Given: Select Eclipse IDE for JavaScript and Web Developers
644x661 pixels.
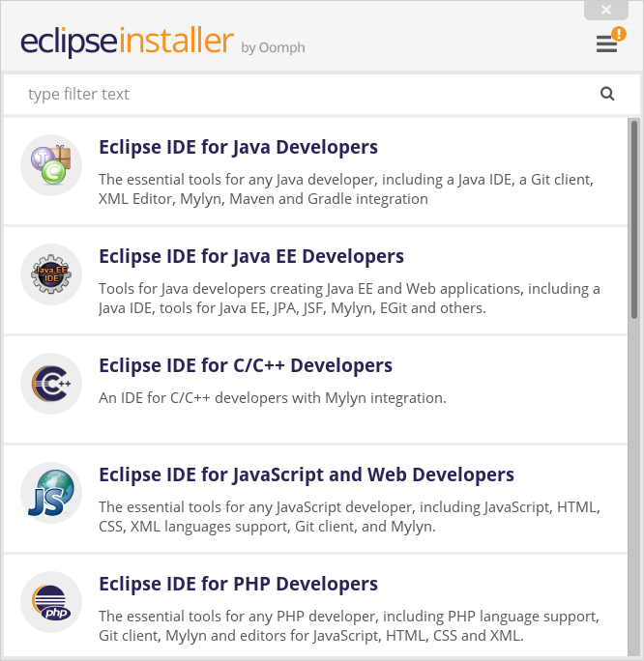Looking at the screenshot, I should [x=307, y=474].
